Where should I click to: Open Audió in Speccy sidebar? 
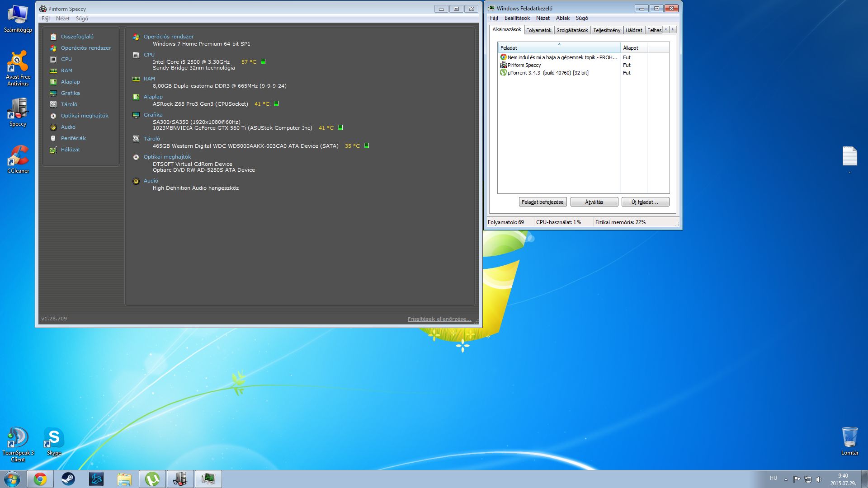click(68, 127)
